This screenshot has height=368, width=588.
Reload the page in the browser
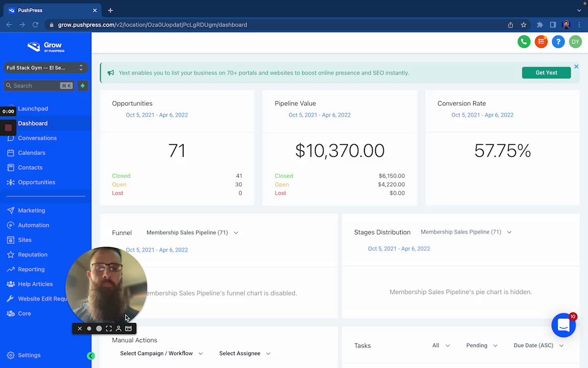[x=35, y=25]
